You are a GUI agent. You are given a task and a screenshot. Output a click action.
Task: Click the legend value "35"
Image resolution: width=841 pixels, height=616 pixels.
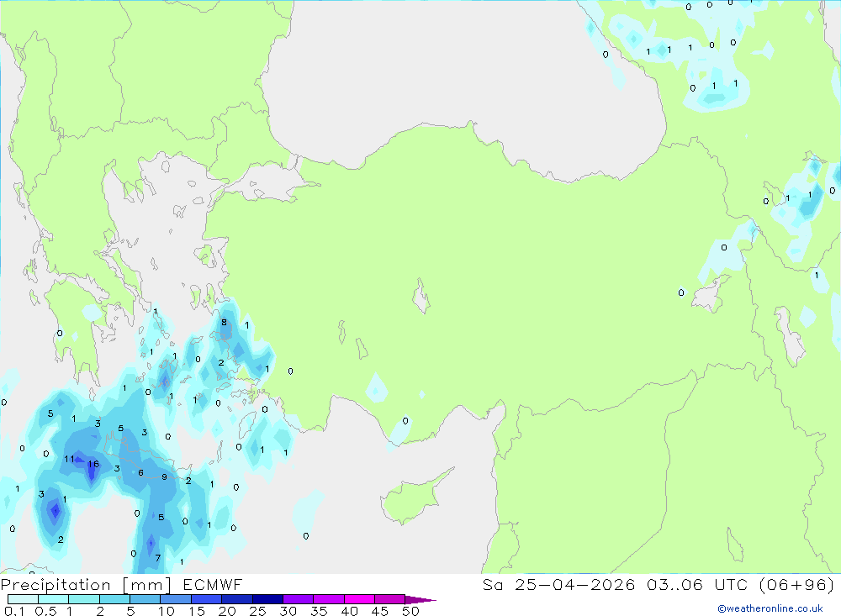(319, 611)
